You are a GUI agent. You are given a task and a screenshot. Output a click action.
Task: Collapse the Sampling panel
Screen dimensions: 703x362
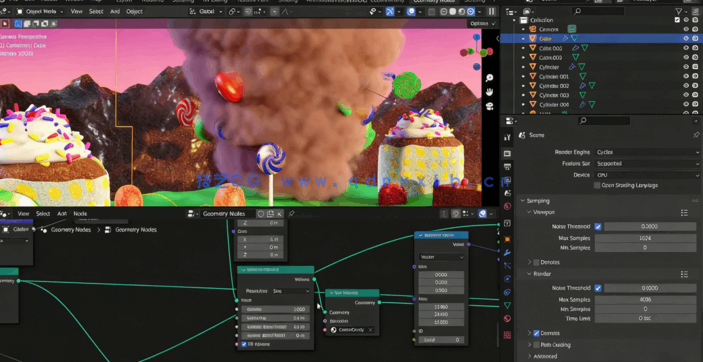click(523, 201)
